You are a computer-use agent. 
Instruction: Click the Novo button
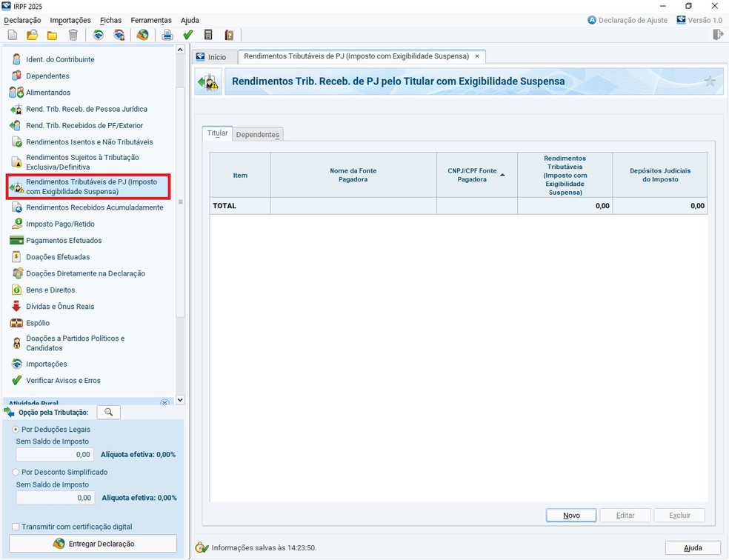(x=570, y=516)
